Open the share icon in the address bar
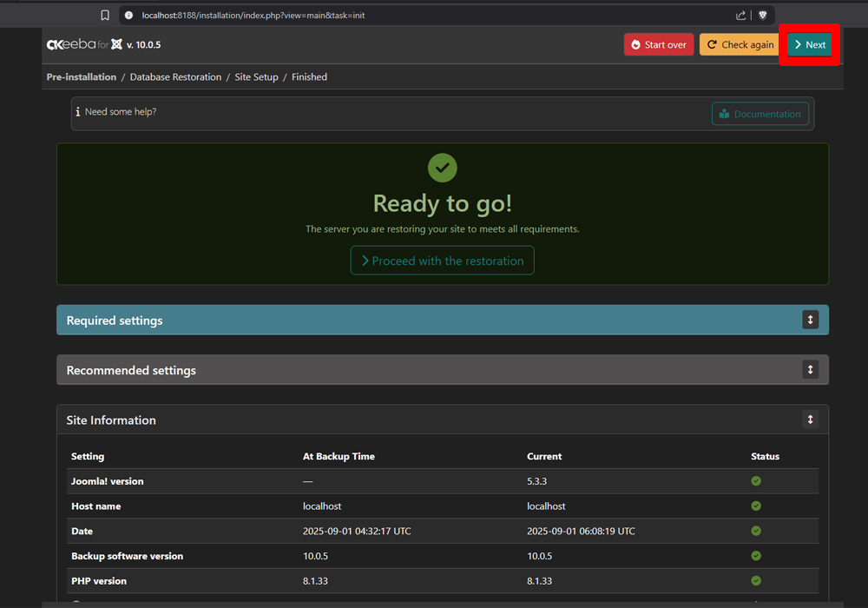This screenshot has width=868, height=608. point(740,15)
